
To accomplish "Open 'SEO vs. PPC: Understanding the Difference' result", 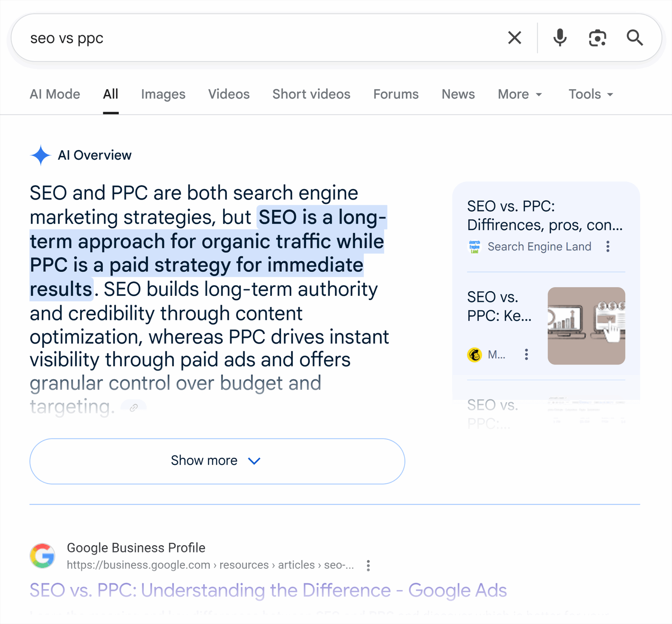I will coord(268,590).
